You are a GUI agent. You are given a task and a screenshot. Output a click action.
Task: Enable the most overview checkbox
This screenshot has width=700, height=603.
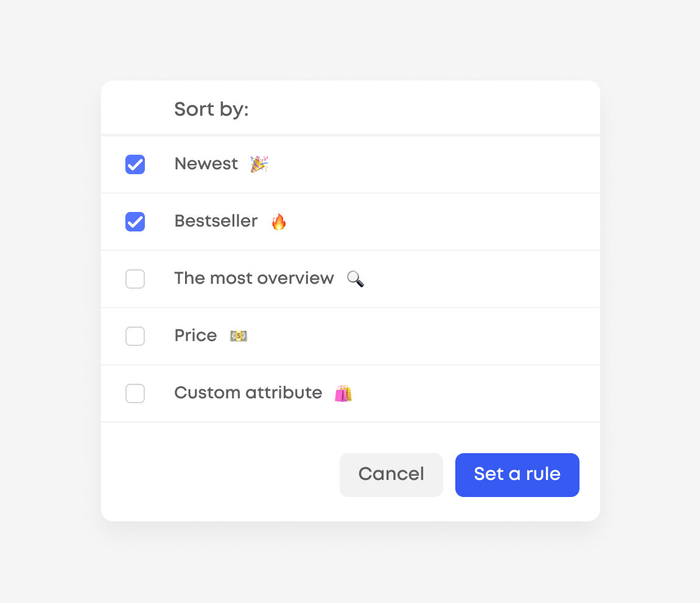click(135, 279)
